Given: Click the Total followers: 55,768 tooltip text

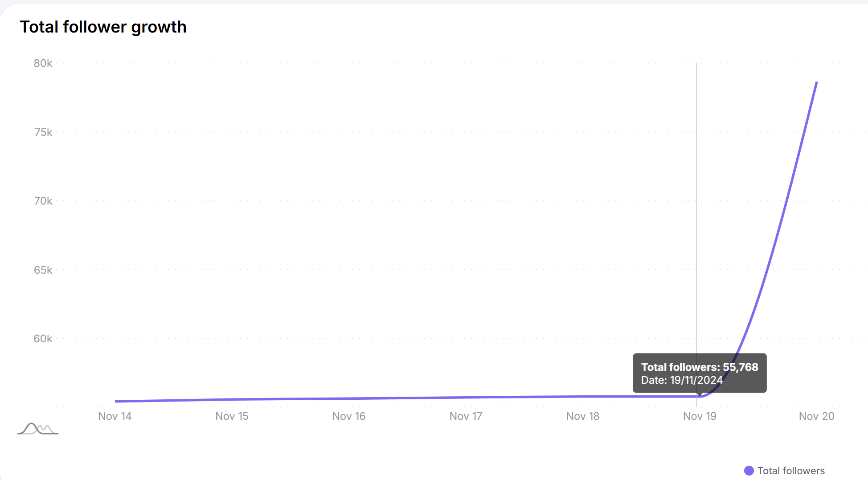Looking at the screenshot, I should coord(700,367).
